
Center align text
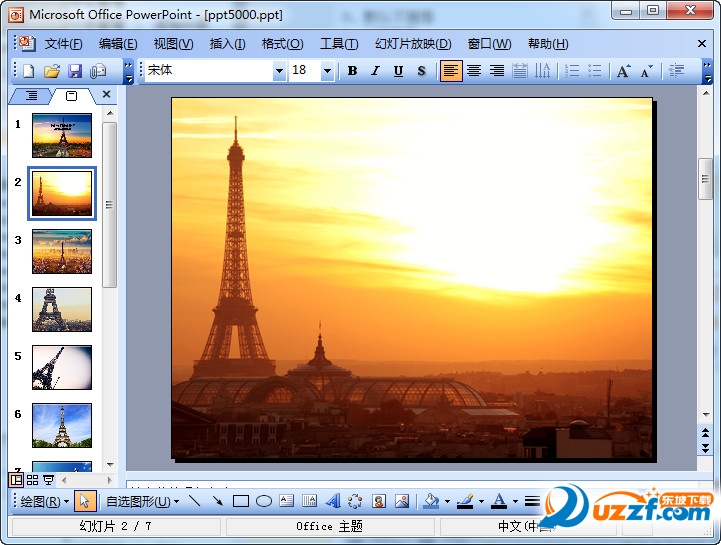coord(474,71)
